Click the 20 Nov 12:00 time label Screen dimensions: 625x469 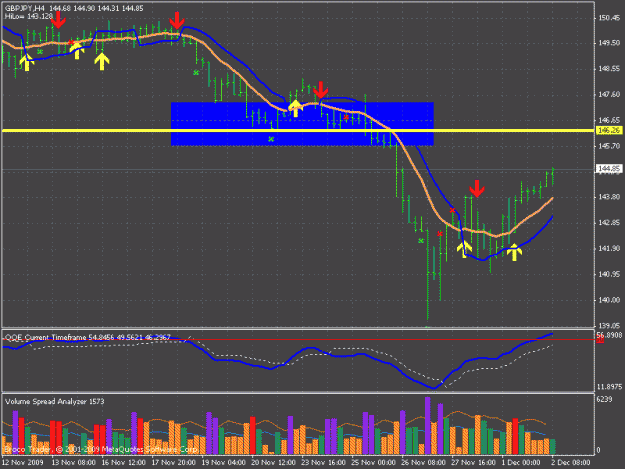pos(273,463)
